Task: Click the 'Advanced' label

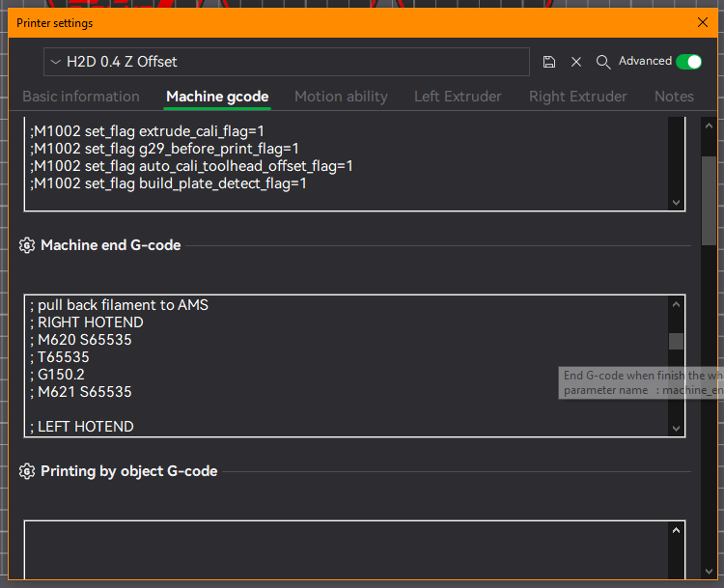Action: point(645,61)
